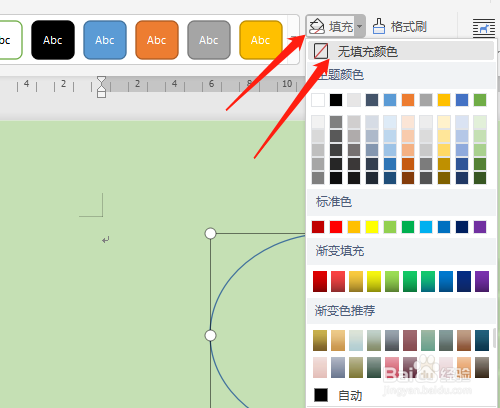Click the top-left resize handle of the shape
The image size is (500, 408).
click(210, 233)
